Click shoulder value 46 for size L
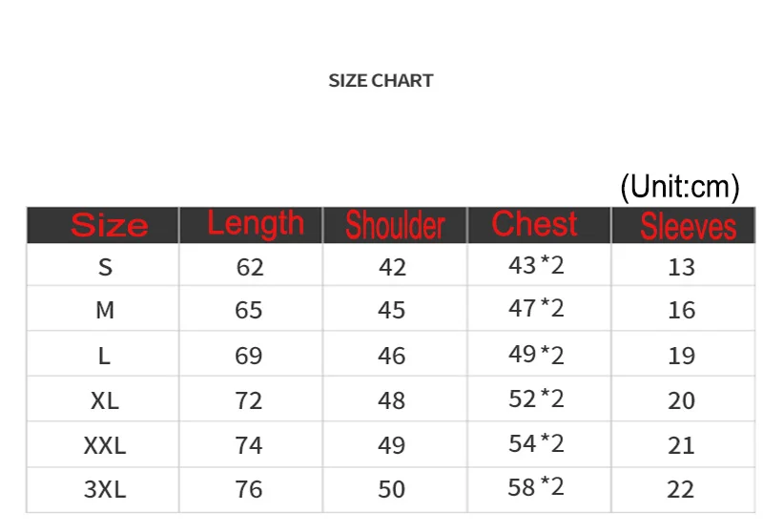This screenshot has height=532, width=763. [392, 356]
